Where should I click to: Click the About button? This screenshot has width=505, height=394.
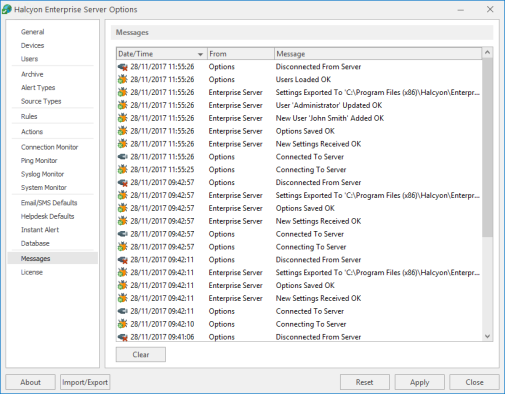[x=30, y=382]
